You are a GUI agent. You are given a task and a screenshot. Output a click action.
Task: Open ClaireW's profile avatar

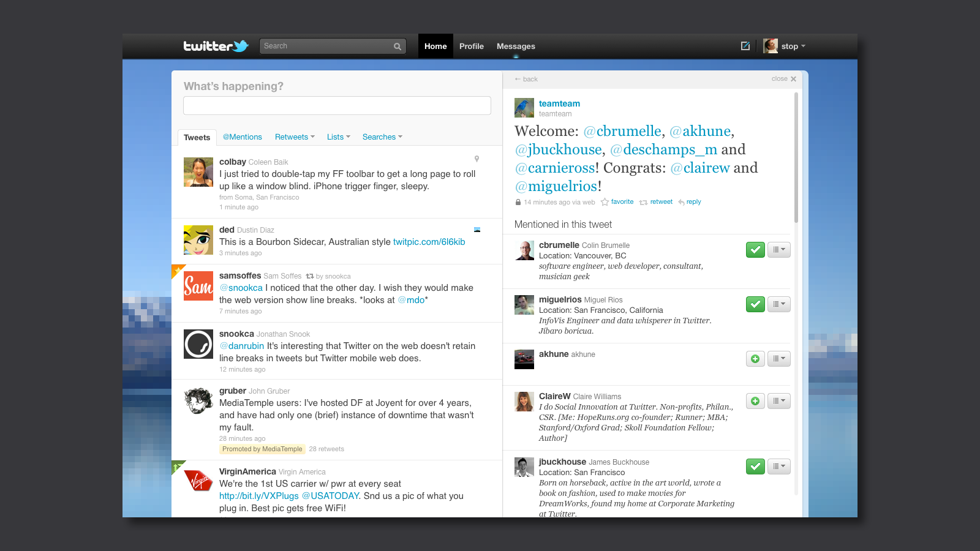tap(524, 402)
